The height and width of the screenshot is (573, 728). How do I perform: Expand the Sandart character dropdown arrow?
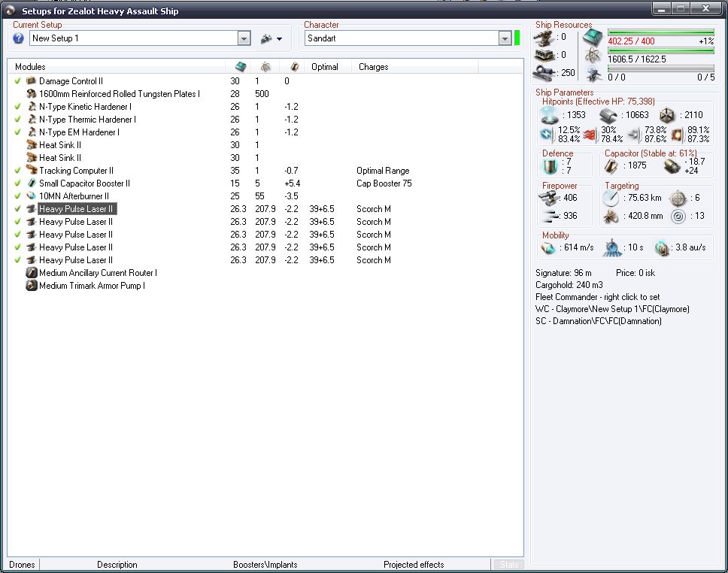point(505,38)
